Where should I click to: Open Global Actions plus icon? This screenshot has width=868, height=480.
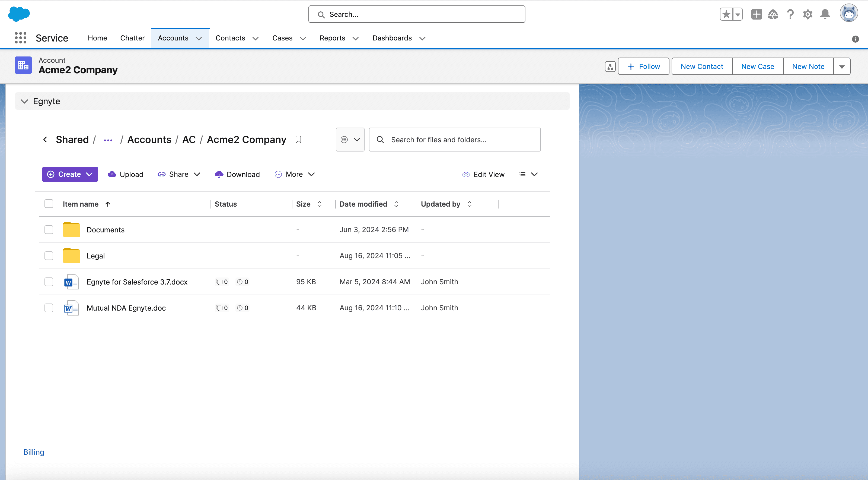click(x=757, y=14)
